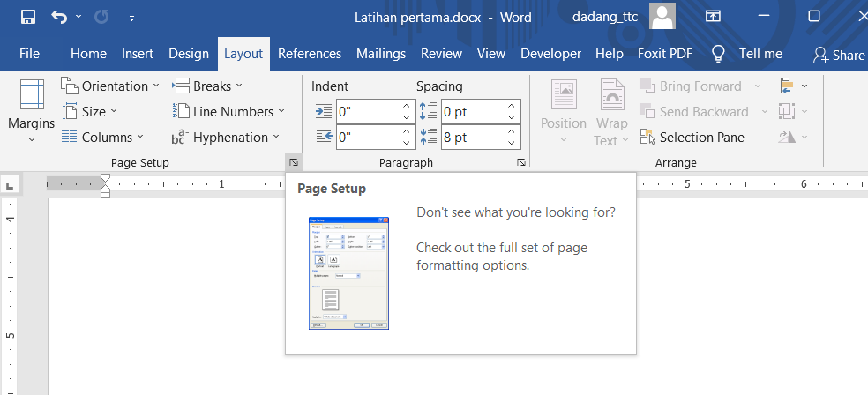Select the Layout tab

tap(243, 54)
